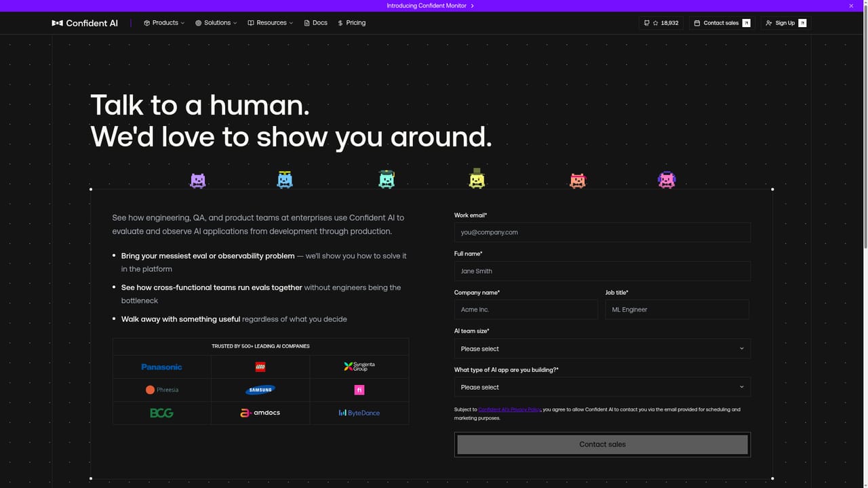Click the amdocs logo
This screenshot has height=488, width=868.
click(260, 413)
